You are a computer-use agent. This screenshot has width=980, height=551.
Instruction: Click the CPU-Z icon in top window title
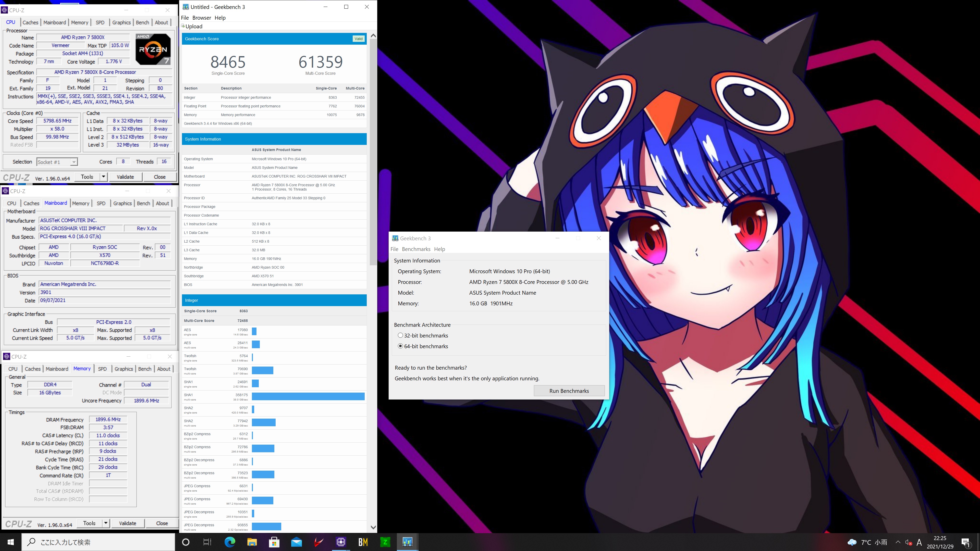5,10
